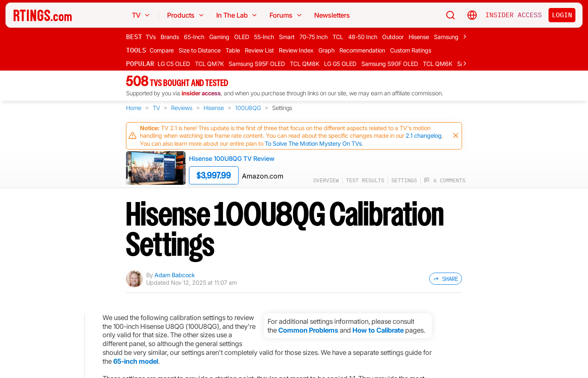Image resolution: width=588 pixels, height=378 pixels.
Task: Click the globe language icon
Action: click(x=472, y=15)
